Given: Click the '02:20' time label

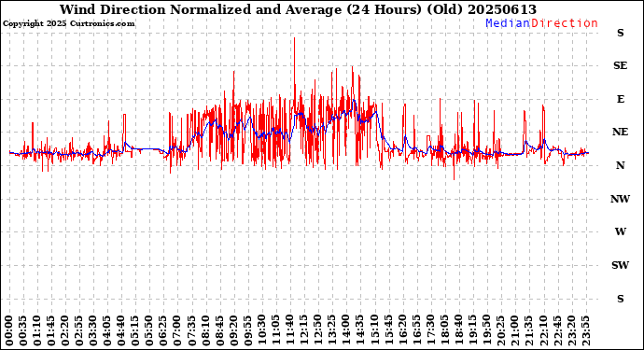Looking at the screenshot, I should [65, 330].
